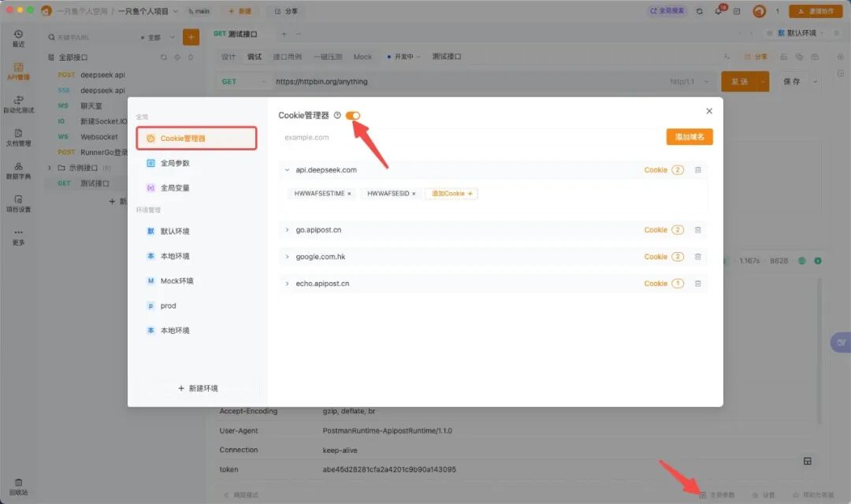Expand the go.apipost.cn domain row
Screen dimensions: 851x504
point(287,230)
